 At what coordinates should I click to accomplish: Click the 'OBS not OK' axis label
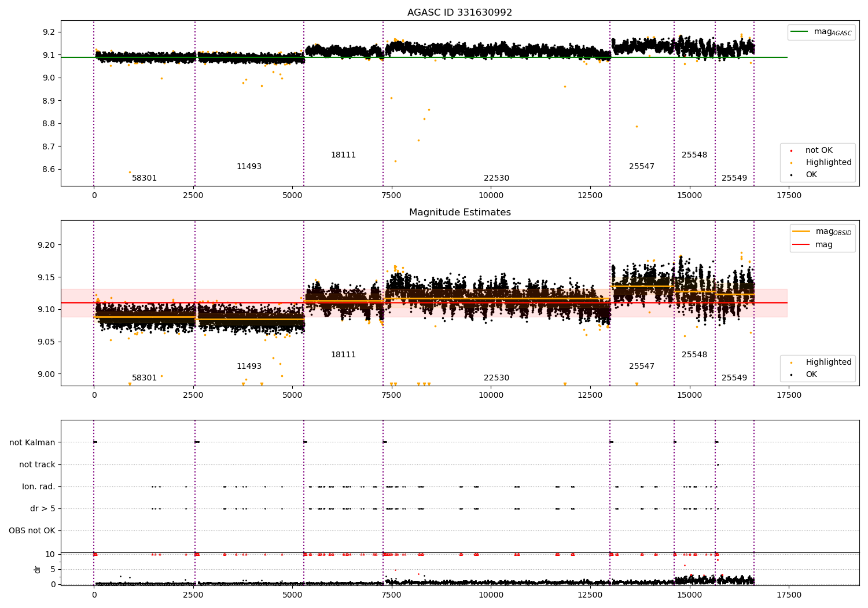pyautogui.click(x=32, y=531)
